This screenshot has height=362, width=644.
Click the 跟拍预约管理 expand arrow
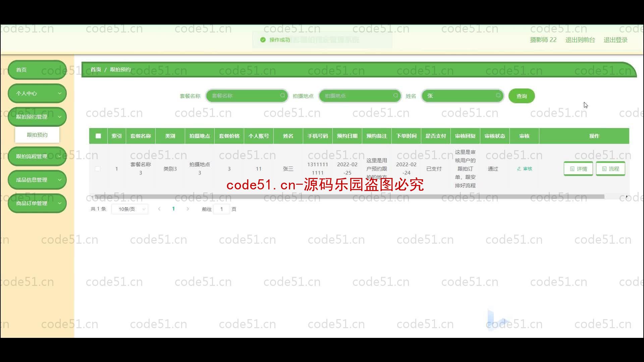pyautogui.click(x=59, y=117)
